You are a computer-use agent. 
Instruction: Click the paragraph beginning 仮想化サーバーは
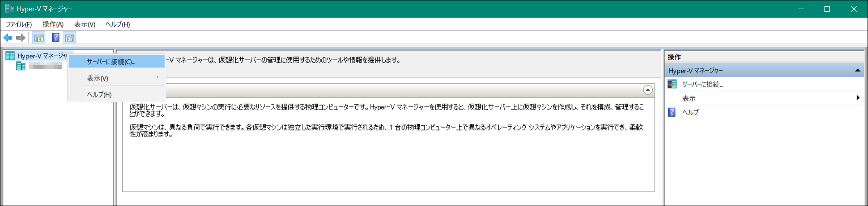pyautogui.click(x=386, y=110)
